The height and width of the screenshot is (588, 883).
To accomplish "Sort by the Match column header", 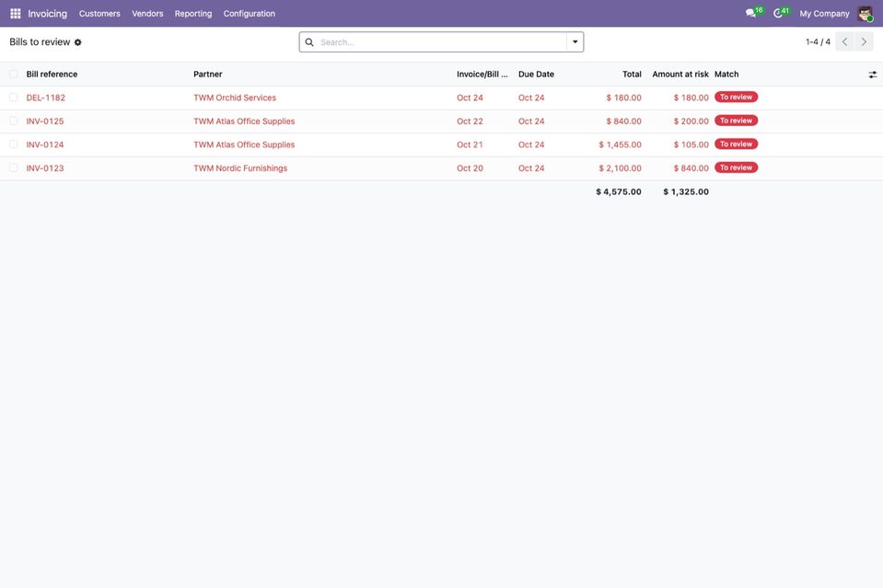I will click(x=726, y=75).
